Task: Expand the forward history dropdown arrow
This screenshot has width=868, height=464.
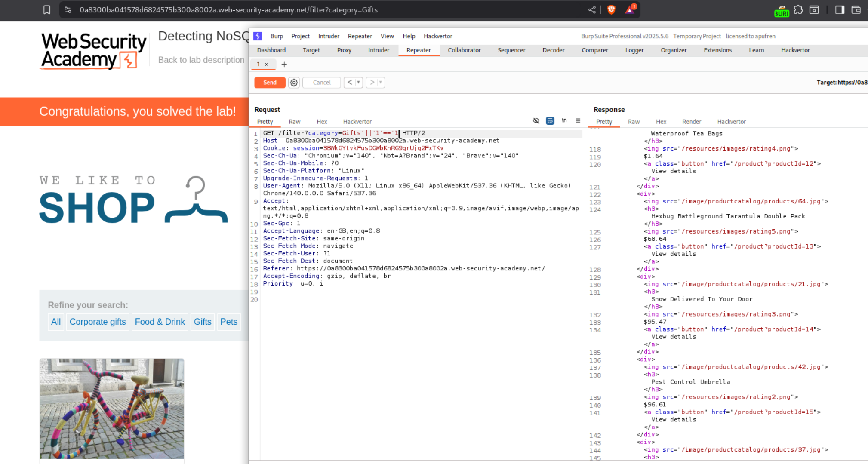Action: (380, 83)
